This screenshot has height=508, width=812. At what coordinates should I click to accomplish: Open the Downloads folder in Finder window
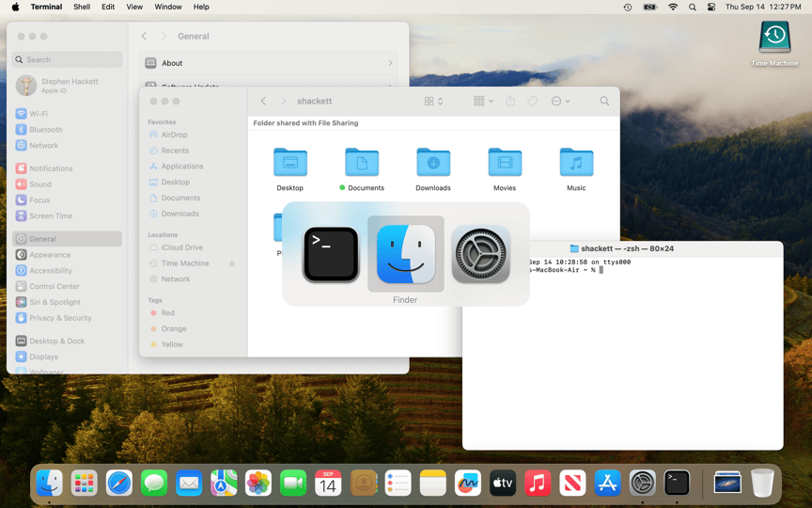[x=433, y=162]
